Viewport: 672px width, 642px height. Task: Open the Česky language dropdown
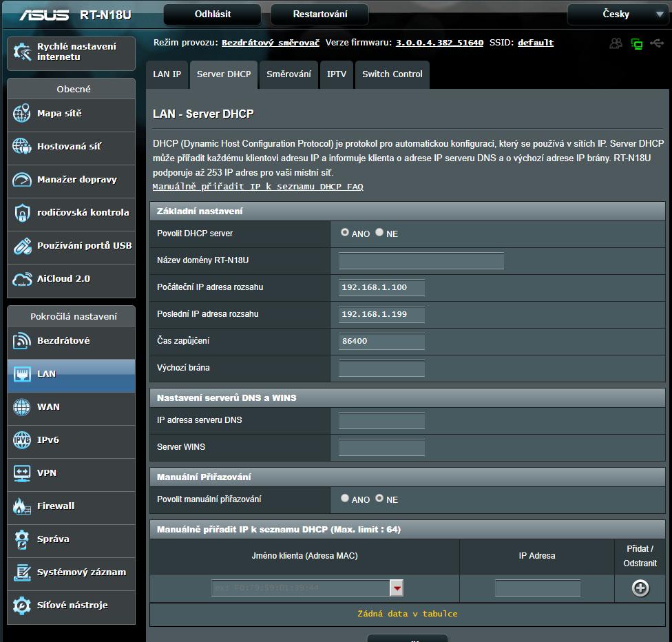616,14
